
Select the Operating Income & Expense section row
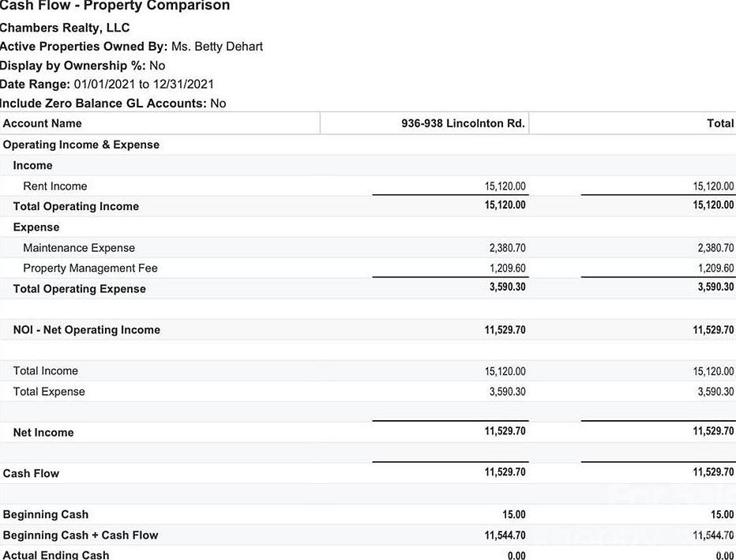pyautogui.click(x=81, y=145)
